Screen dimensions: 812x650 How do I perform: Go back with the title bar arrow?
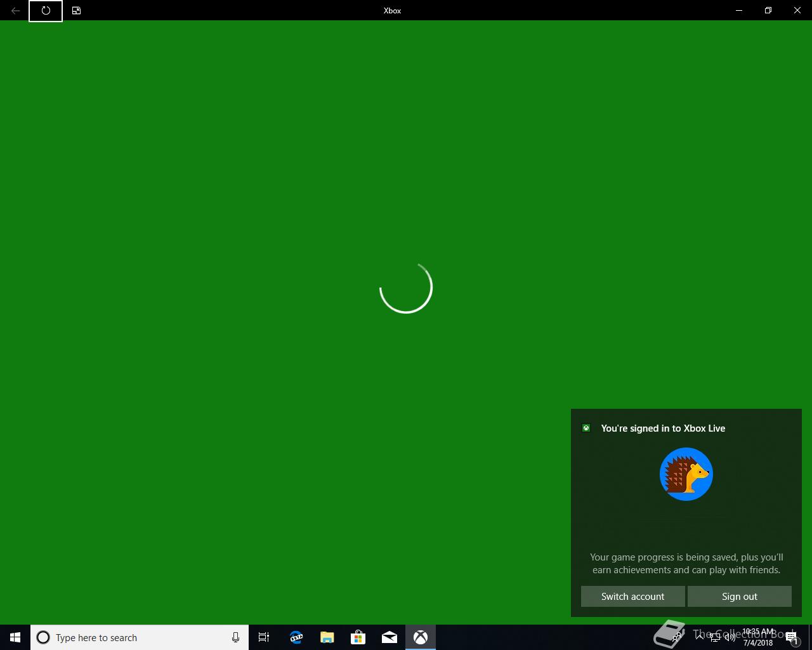point(15,11)
